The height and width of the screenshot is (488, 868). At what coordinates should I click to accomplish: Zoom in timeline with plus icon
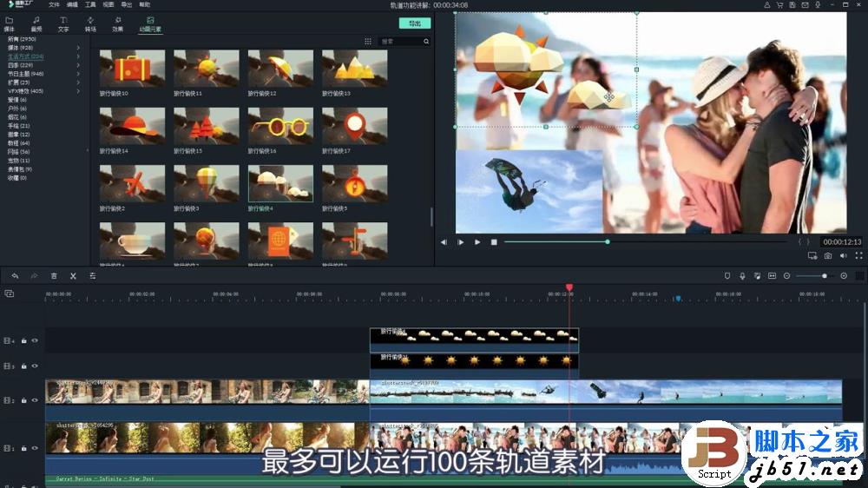[844, 276]
